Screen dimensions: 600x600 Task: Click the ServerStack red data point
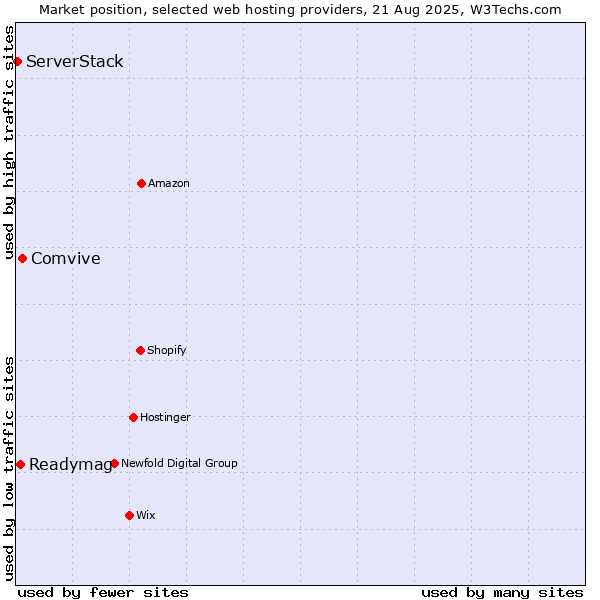tap(17, 61)
